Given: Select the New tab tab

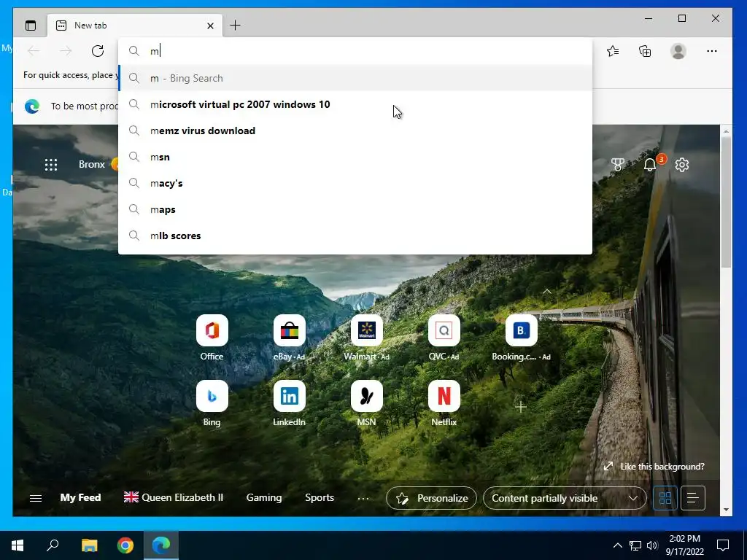Looking at the screenshot, I should [x=135, y=26].
